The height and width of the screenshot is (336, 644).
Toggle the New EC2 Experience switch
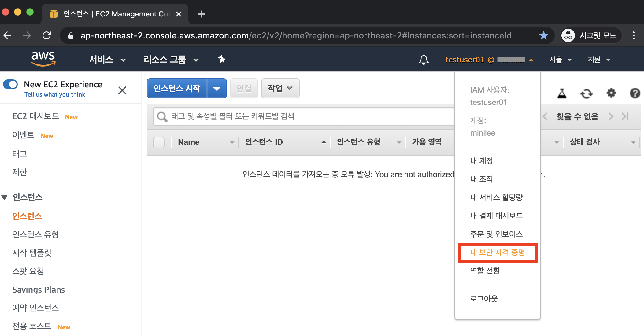(11, 84)
